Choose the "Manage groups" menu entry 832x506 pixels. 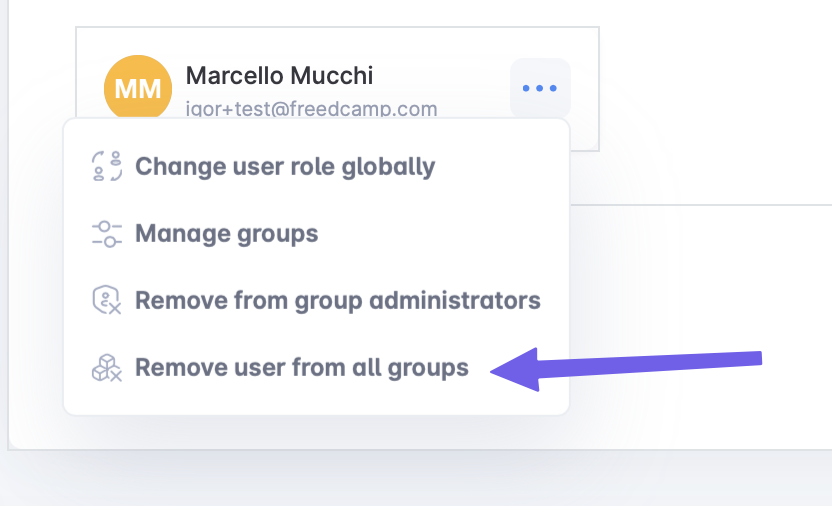tap(226, 234)
